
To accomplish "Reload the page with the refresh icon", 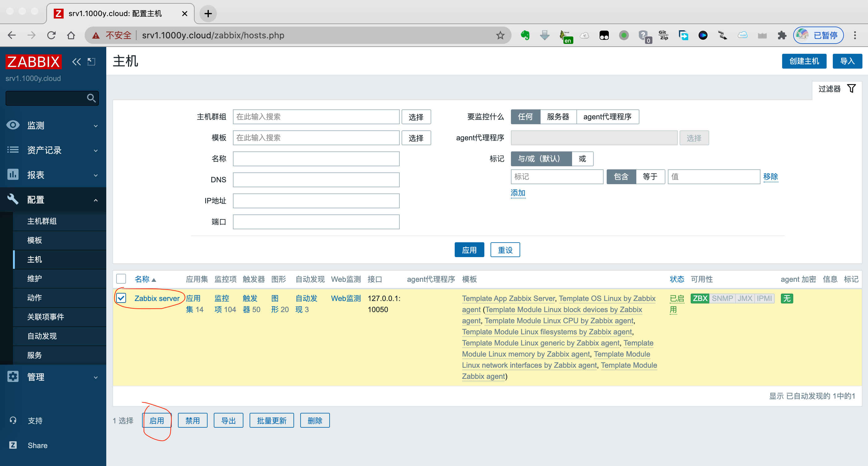I will [51, 35].
